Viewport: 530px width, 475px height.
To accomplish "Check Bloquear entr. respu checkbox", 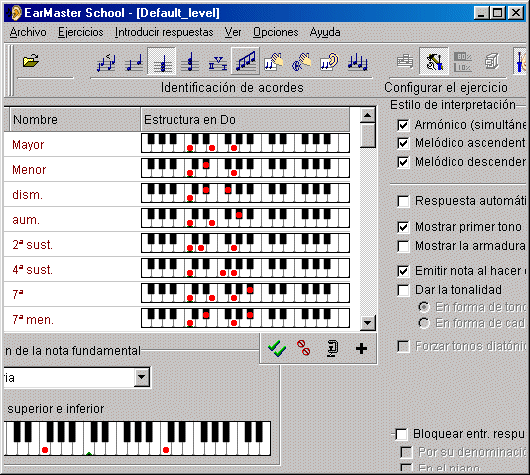I will [402, 434].
